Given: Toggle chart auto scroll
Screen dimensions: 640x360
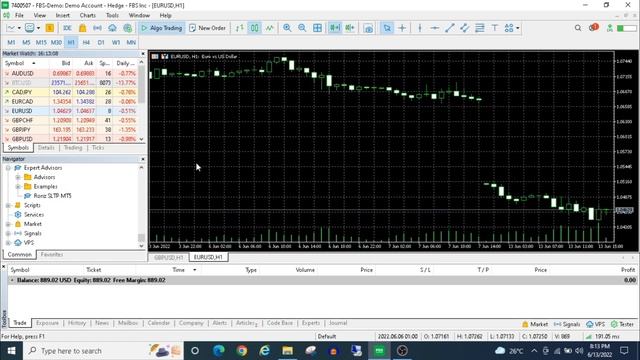Looking at the screenshot, I should tap(335, 28).
